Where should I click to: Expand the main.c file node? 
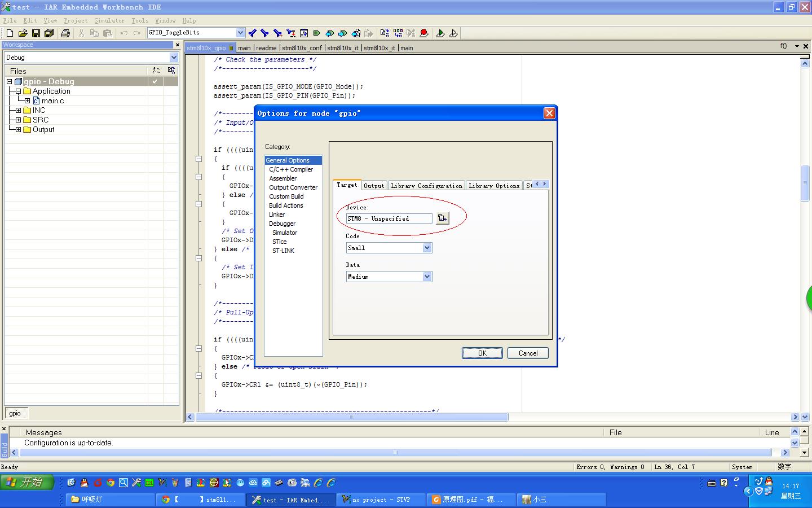click(x=27, y=100)
